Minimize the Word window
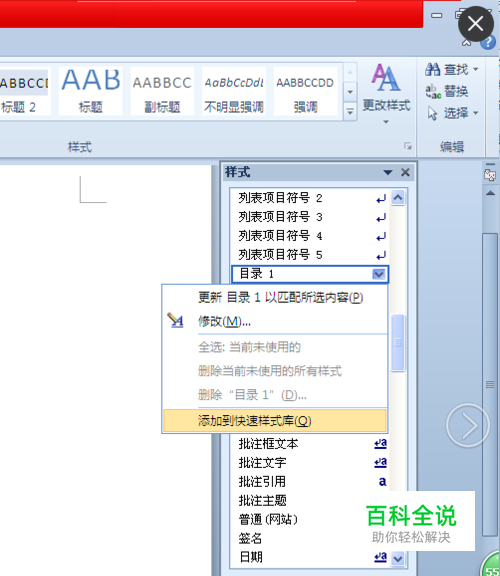The height and width of the screenshot is (576, 500). pos(436,15)
